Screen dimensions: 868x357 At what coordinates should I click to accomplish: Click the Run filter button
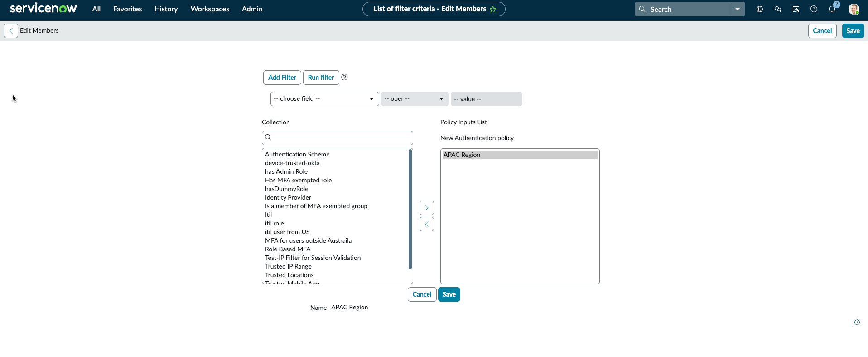321,78
